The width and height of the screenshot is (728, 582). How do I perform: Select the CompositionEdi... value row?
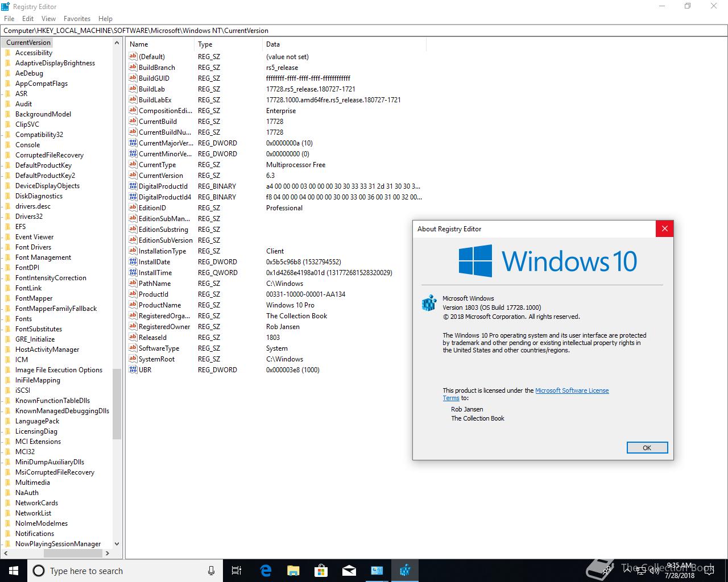click(x=275, y=110)
